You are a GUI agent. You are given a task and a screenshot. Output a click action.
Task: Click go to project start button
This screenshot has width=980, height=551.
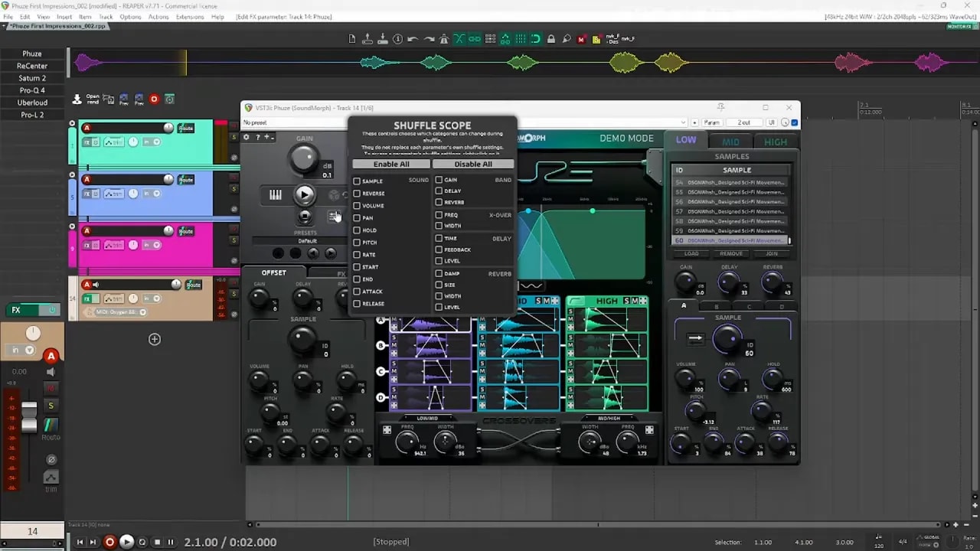(x=80, y=542)
